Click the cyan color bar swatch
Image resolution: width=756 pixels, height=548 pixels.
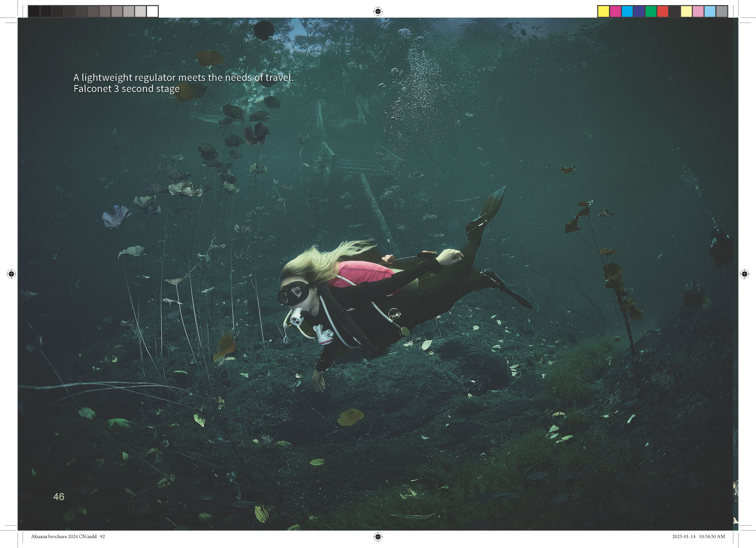(x=627, y=11)
